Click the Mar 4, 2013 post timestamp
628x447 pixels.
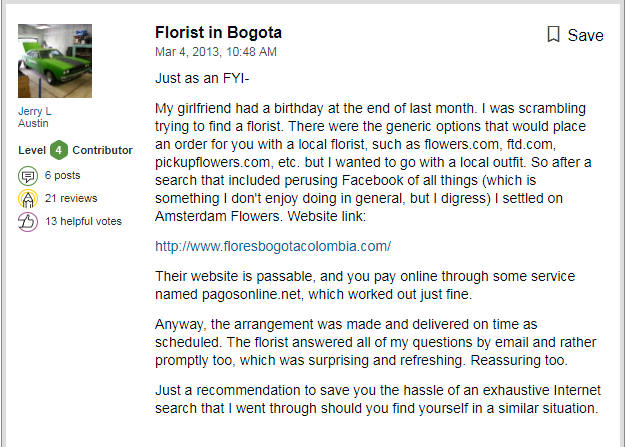[x=216, y=51]
